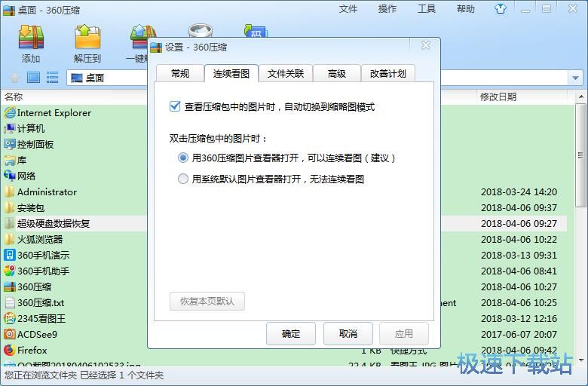Screen dimensions: 588x386
Task: Select the ACDSee9 icon
Action: [10, 334]
